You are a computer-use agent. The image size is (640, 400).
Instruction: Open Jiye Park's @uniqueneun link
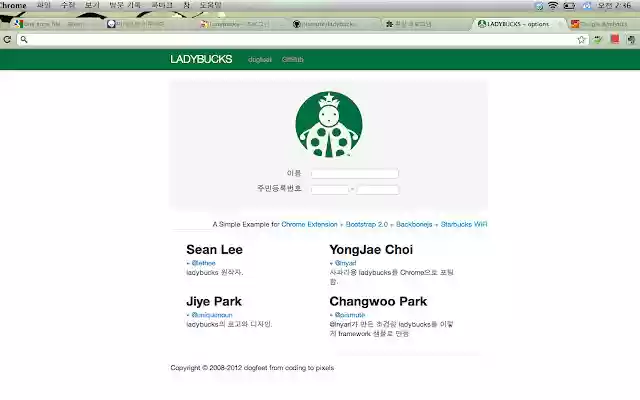(x=212, y=315)
